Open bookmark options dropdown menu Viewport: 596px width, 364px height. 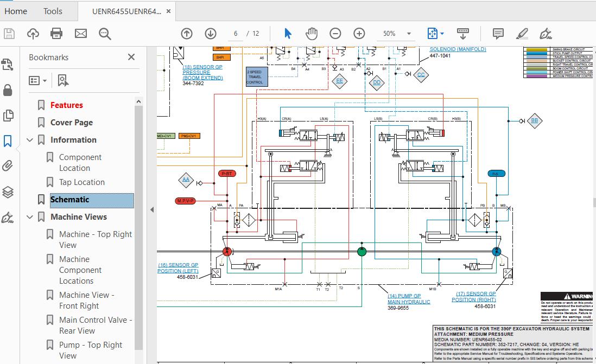click(x=37, y=80)
